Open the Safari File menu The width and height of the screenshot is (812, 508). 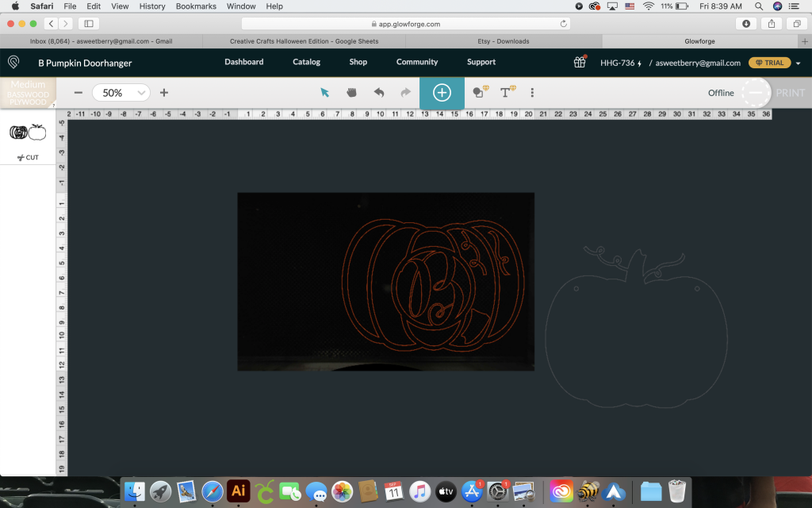[70, 6]
